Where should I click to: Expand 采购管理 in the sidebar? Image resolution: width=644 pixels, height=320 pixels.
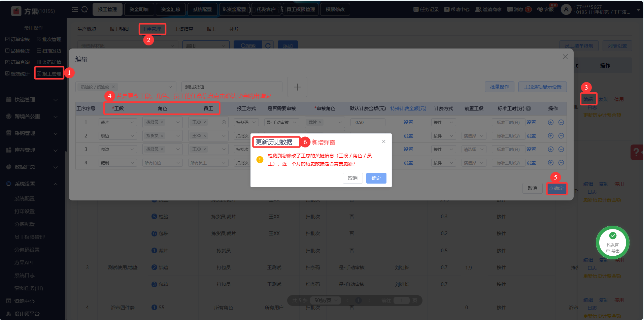32,133
